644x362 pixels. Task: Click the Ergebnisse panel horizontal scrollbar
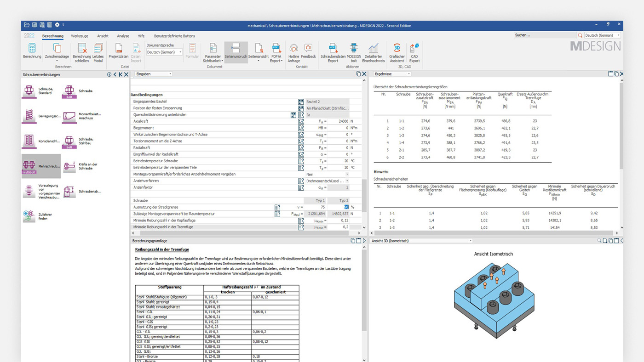pos(494,233)
